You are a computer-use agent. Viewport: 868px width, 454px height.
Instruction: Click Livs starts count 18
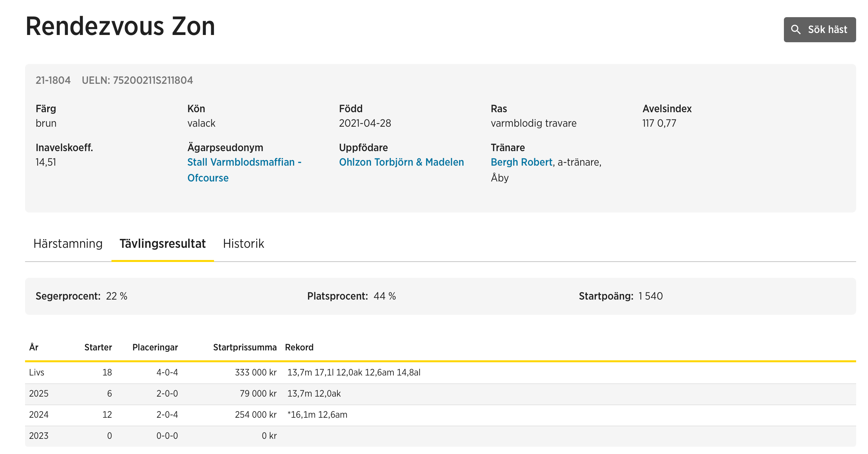(x=107, y=372)
